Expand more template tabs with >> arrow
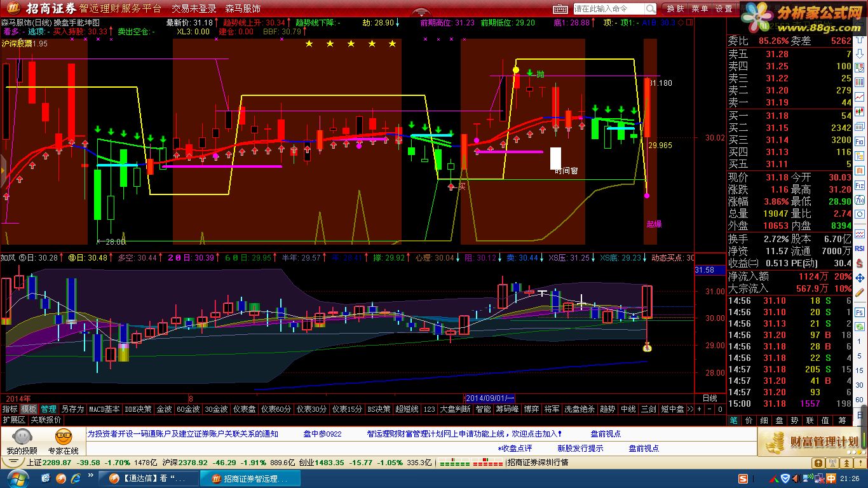Screen dimensions: 868x488 (x=690, y=410)
